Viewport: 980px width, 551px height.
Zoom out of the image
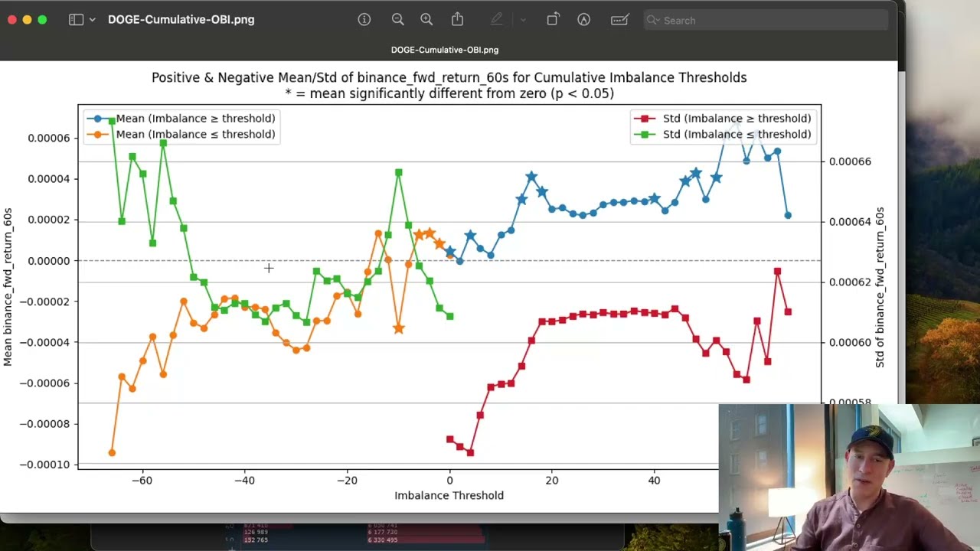coord(397,20)
